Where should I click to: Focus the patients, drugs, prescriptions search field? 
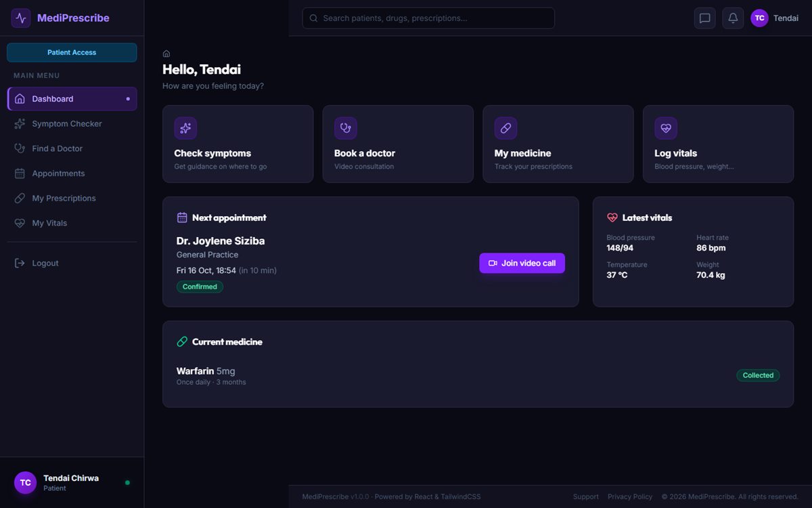point(428,18)
